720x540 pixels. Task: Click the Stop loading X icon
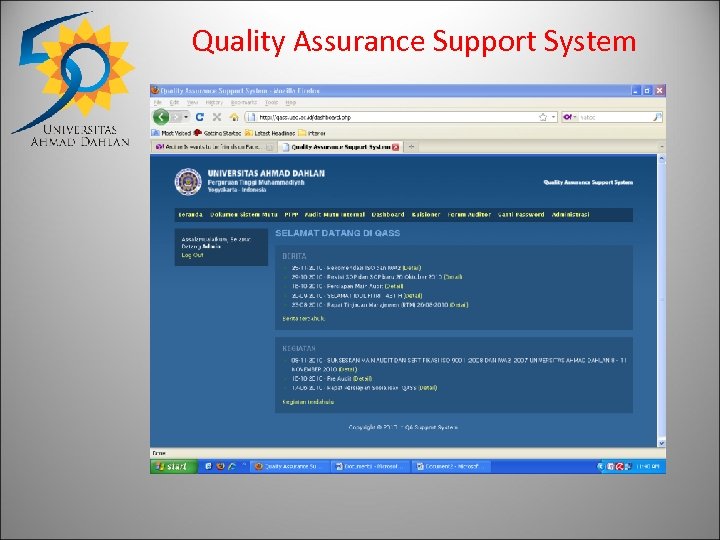point(217,117)
